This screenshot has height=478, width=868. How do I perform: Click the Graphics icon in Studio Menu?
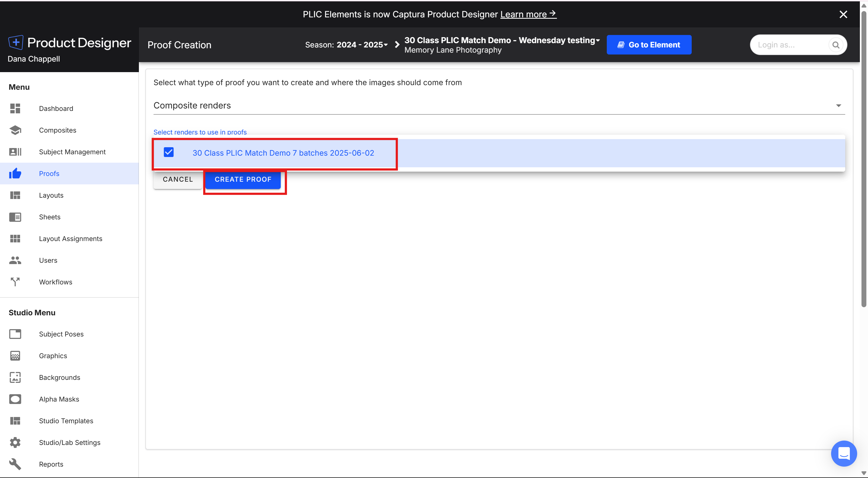[15, 356]
